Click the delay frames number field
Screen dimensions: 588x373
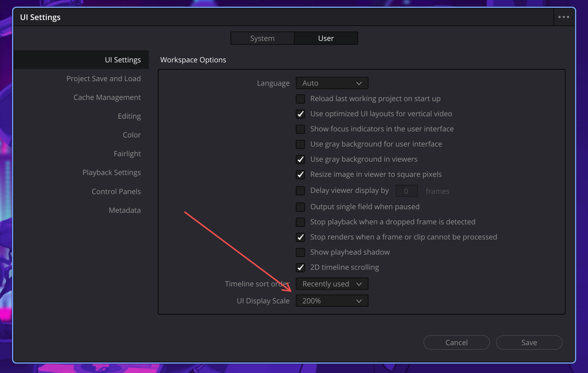coord(407,191)
